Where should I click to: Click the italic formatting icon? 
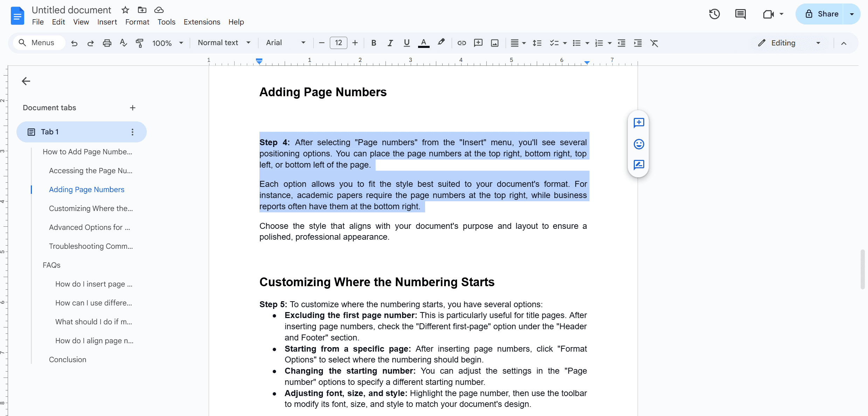pos(389,43)
